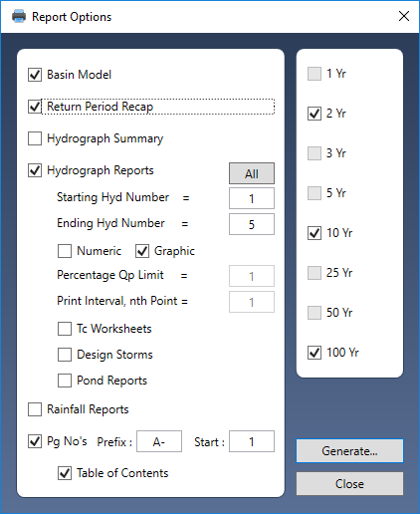
Task: Close the Report Options dialog
Action: point(404,16)
